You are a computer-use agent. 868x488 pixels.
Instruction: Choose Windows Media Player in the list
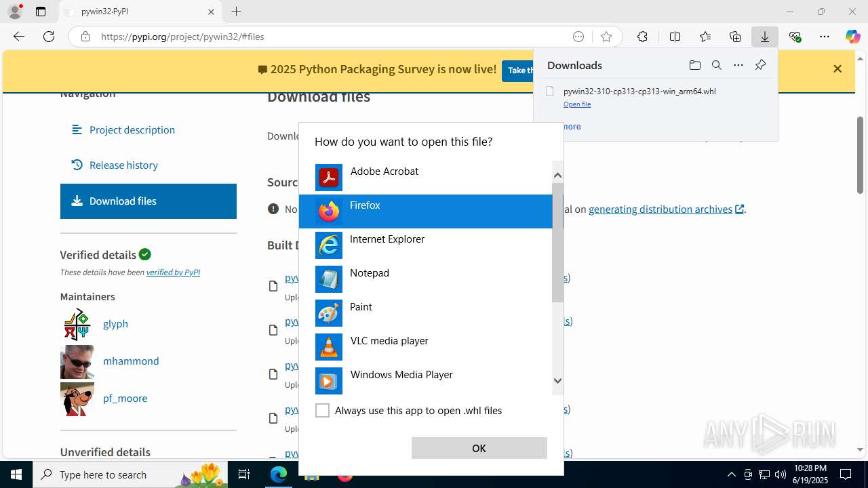pyautogui.click(x=425, y=381)
